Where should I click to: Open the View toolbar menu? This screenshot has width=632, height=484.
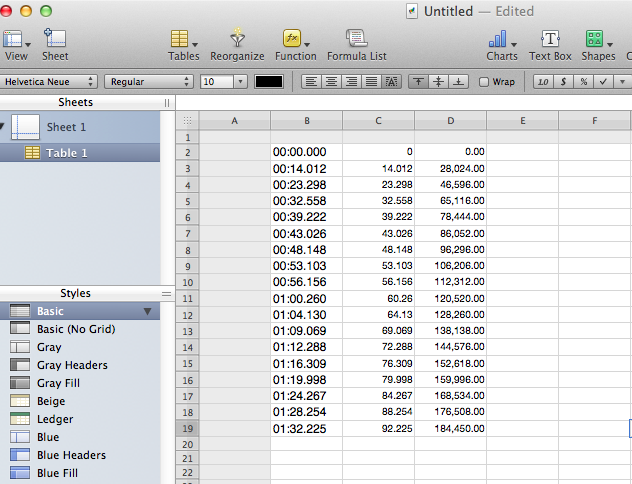pos(17,45)
